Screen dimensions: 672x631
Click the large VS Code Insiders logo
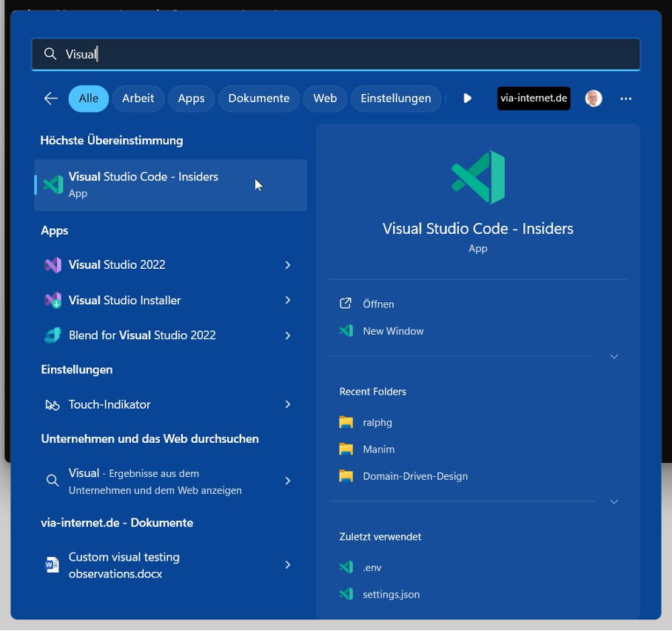pyautogui.click(x=478, y=177)
